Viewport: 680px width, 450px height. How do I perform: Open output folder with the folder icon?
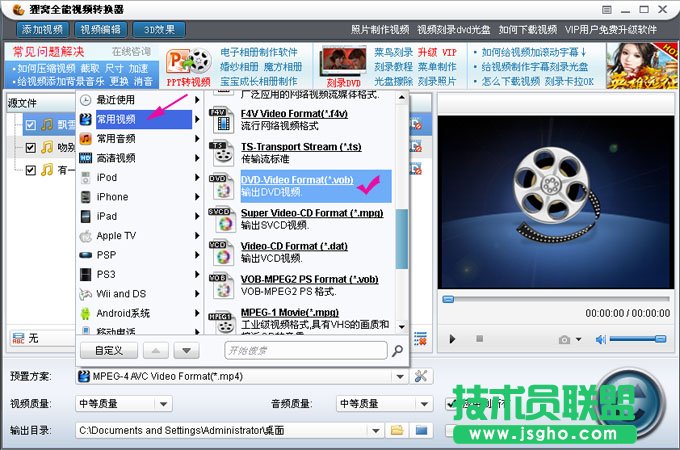pyautogui.click(x=396, y=430)
